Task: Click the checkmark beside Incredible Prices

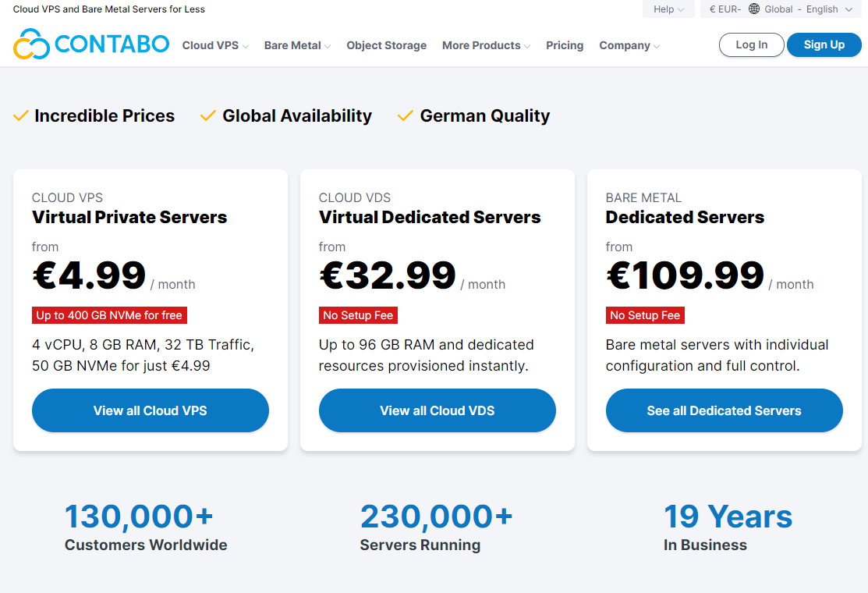Action: tap(20, 115)
